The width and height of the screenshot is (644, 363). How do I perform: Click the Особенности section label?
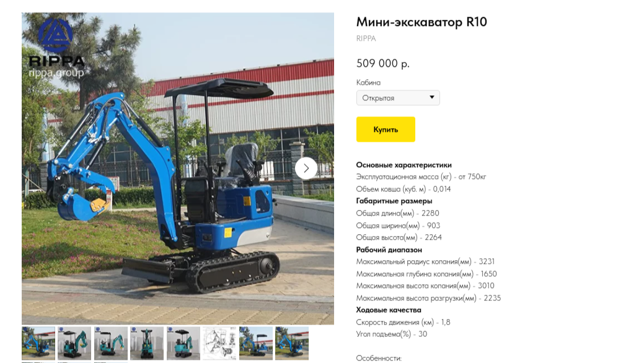379,358
